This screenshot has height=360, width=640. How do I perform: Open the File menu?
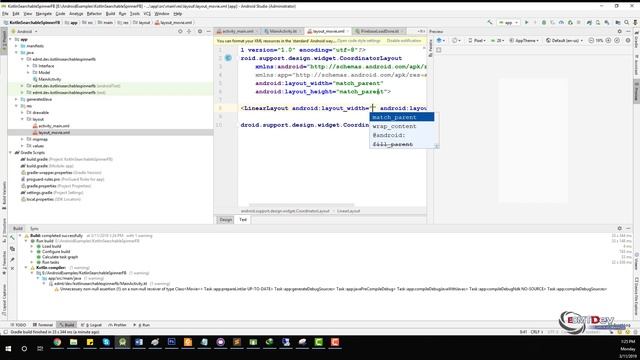tap(5, 14)
